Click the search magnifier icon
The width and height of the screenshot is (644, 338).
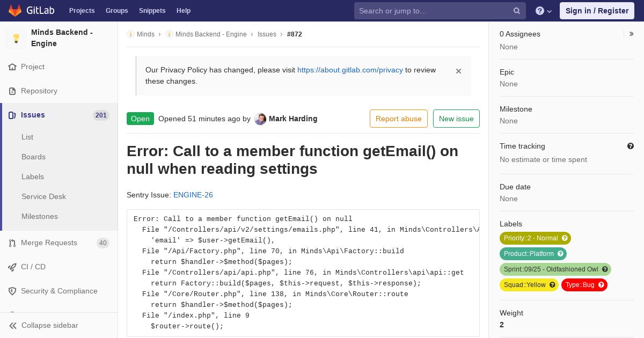pos(517,11)
